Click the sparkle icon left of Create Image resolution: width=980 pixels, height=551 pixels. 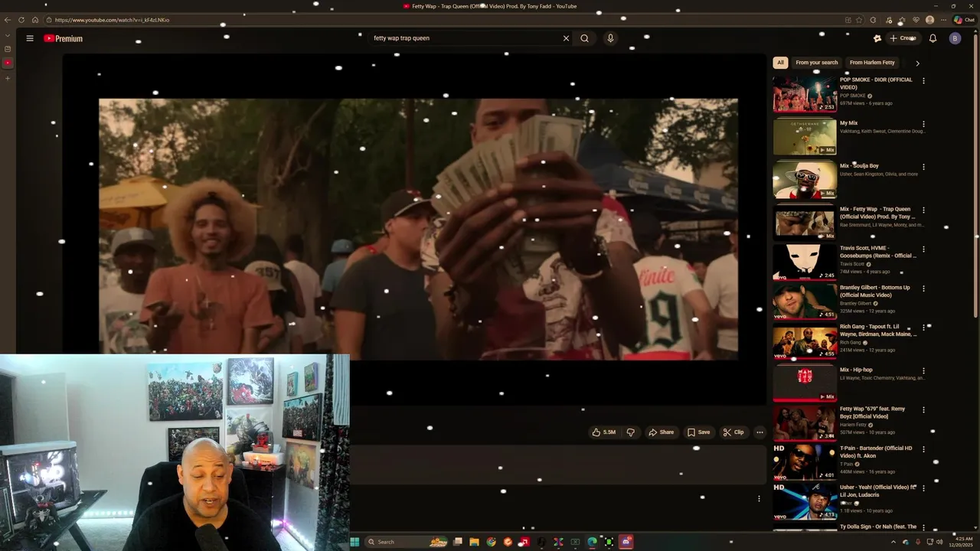[877, 38]
